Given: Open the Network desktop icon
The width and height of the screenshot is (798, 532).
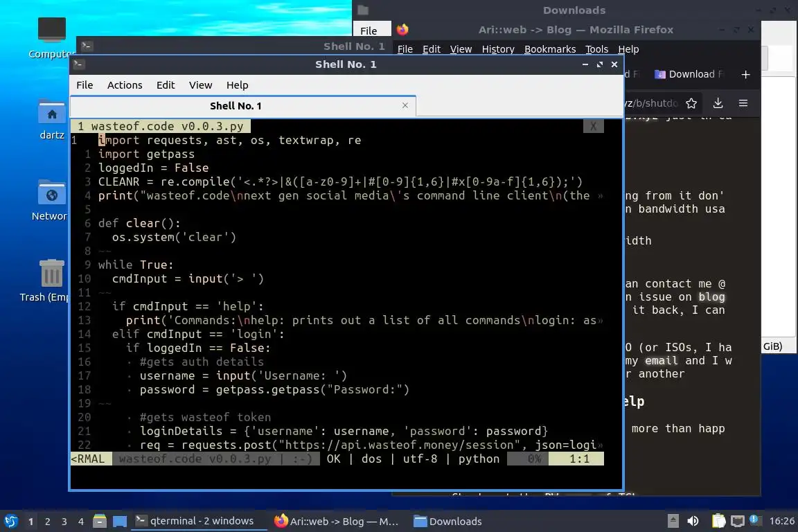Looking at the screenshot, I should pos(51,200).
